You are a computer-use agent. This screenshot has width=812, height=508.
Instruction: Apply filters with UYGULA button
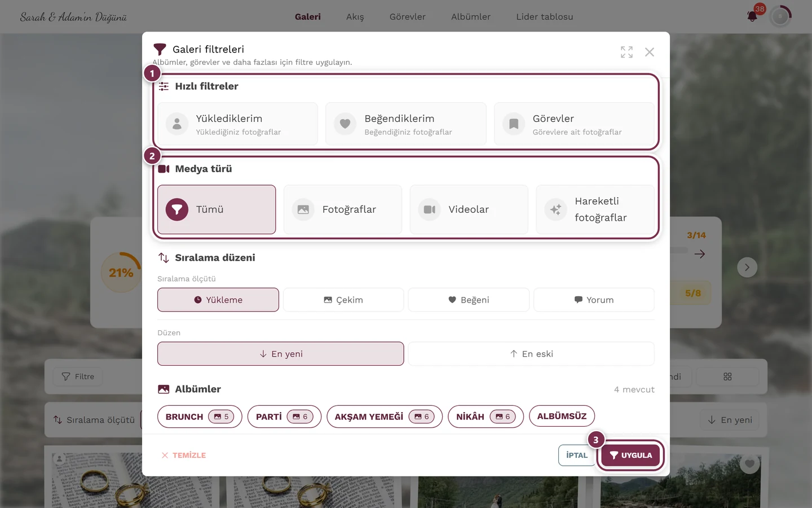[630, 455]
